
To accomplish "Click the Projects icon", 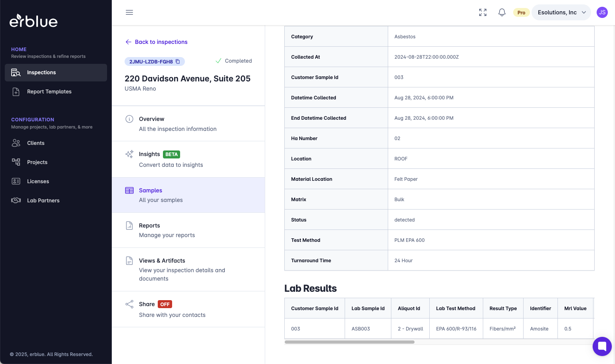I will tap(16, 162).
